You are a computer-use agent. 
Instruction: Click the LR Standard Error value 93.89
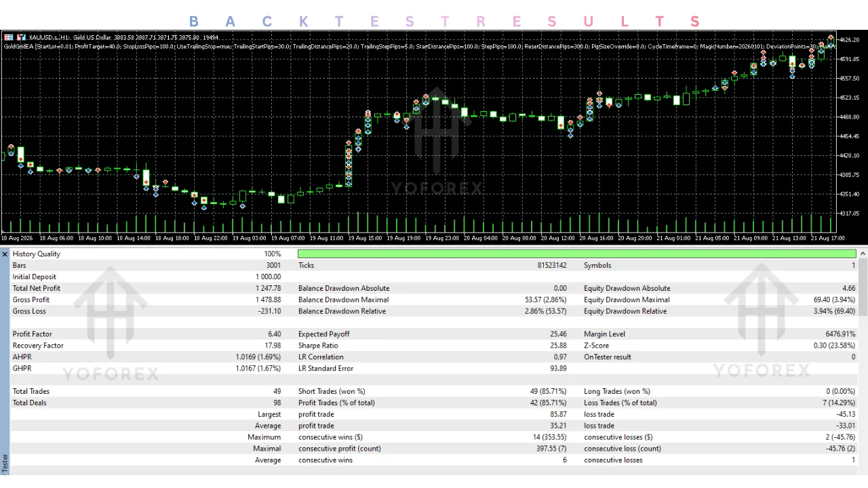point(558,369)
